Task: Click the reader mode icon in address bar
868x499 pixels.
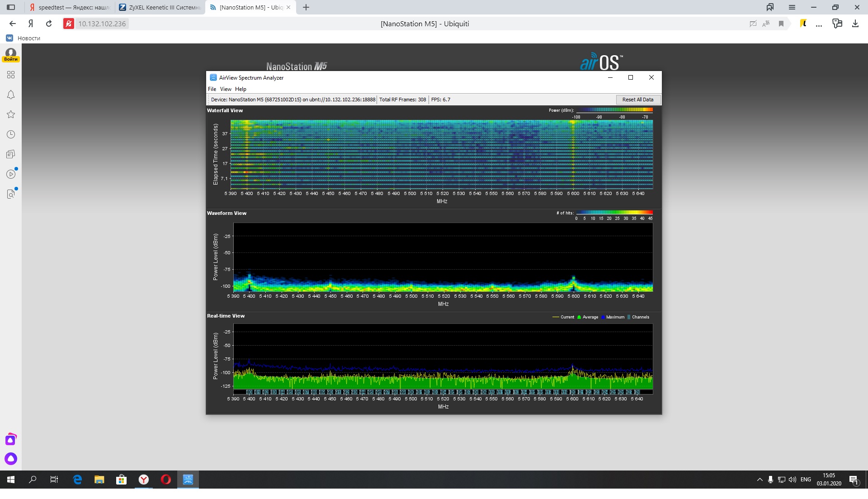Action: [753, 24]
